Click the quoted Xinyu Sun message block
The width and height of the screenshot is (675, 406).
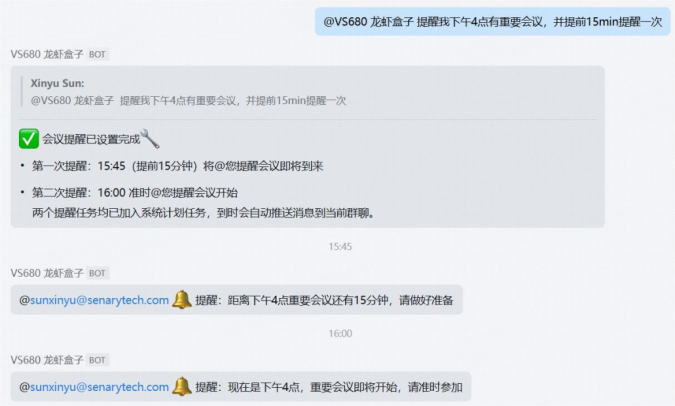point(188,92)
